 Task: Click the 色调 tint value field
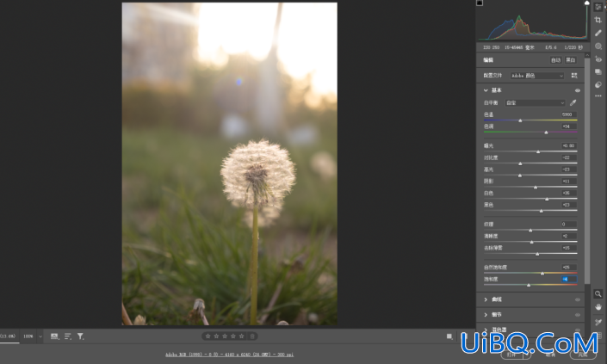pos(568,126)
